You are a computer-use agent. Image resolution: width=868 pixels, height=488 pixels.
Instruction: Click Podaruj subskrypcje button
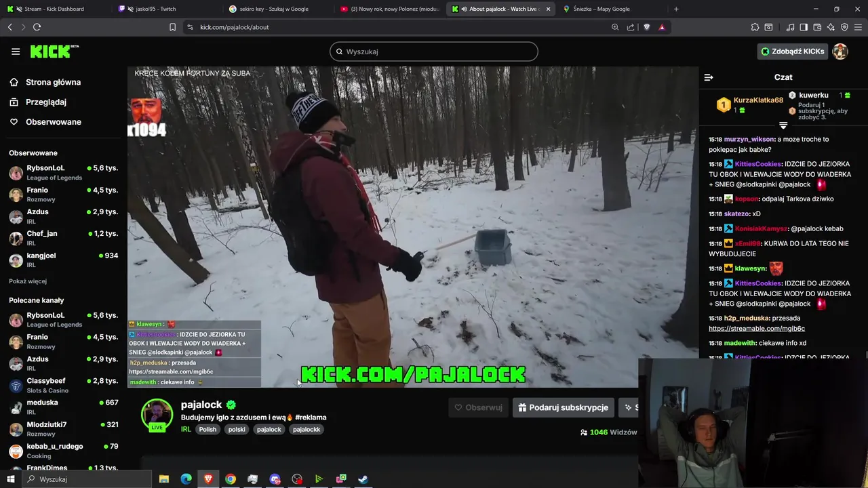pos(564,407)
